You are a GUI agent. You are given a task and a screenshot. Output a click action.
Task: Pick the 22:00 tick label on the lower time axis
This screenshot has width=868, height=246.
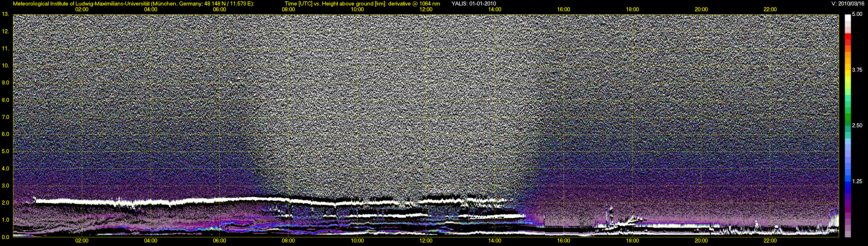(770, 241)
